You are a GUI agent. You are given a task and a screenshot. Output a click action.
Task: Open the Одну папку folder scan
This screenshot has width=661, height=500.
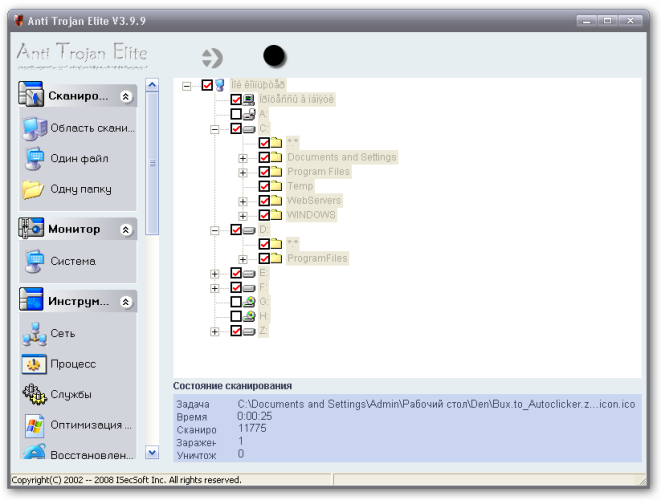click(35, 189)
